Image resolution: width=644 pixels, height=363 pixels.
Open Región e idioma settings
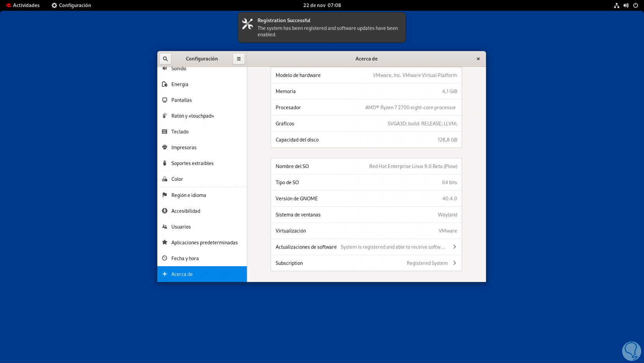[202, 195]
